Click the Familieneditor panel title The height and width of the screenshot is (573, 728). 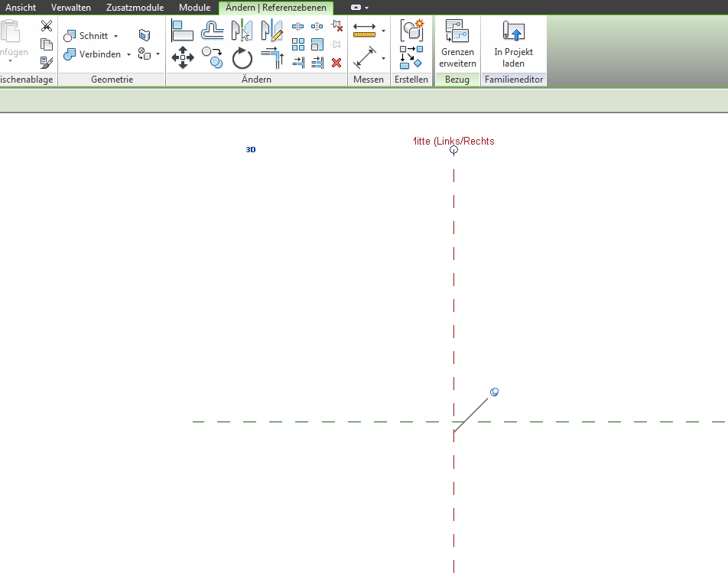[514, 80]
